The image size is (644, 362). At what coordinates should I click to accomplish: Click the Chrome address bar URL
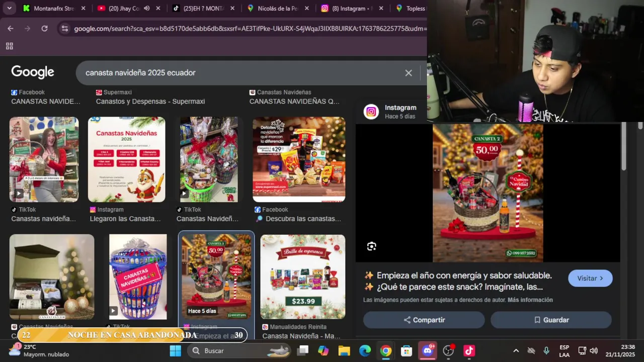250,29
